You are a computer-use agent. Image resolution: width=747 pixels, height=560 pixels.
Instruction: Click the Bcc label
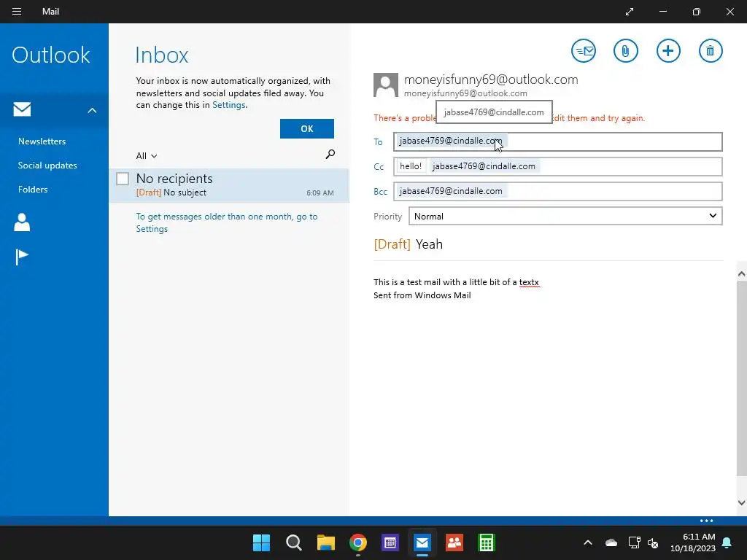[380, 192]
